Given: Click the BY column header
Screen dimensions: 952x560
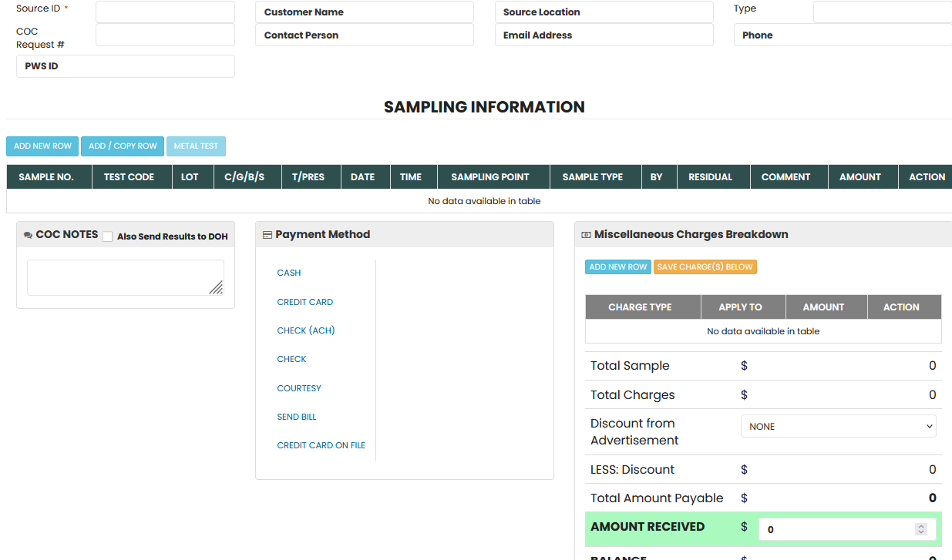Looking at the screenshot, I should pyautogui.click(x=659, y=176).
